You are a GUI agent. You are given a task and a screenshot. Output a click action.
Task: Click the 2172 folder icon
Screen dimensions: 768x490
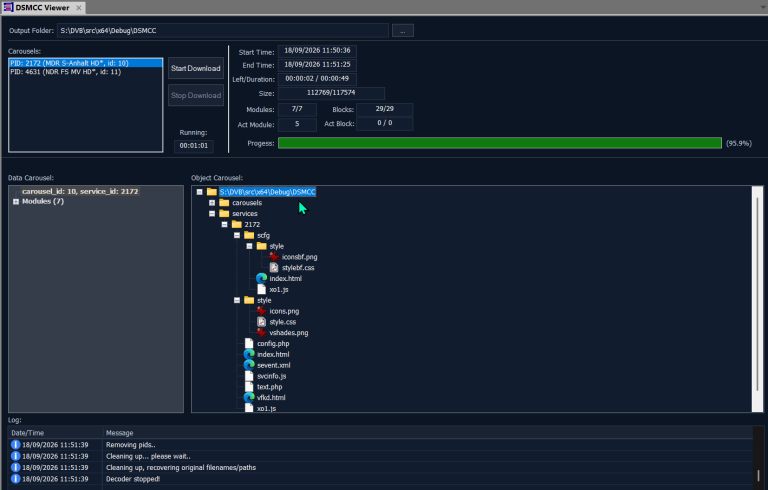pyautogui.click(x=237, y=224)
